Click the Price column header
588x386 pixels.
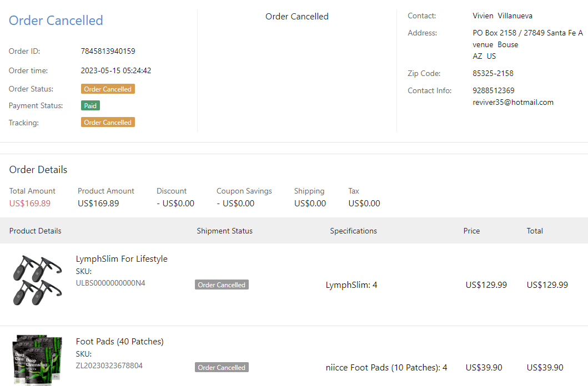[471, 231]
